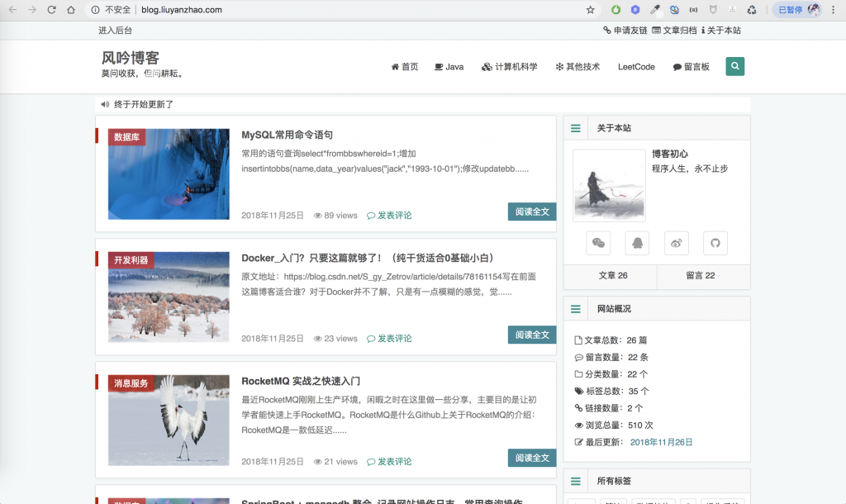This screenshot has width=846, height=504.
Task: Bookmark this page with the star icon
Action: pyautogui.click(x=590, y=10)
